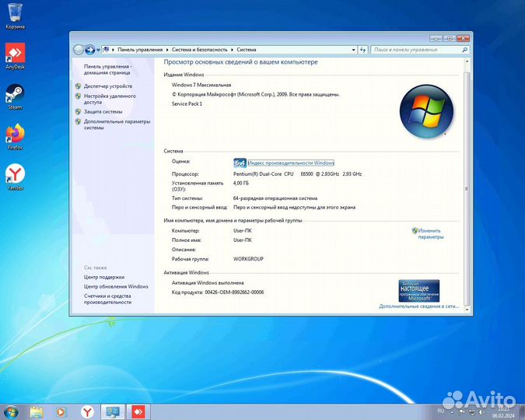Open recent pages dropdown next to nav arrows

tap(98, 50)
